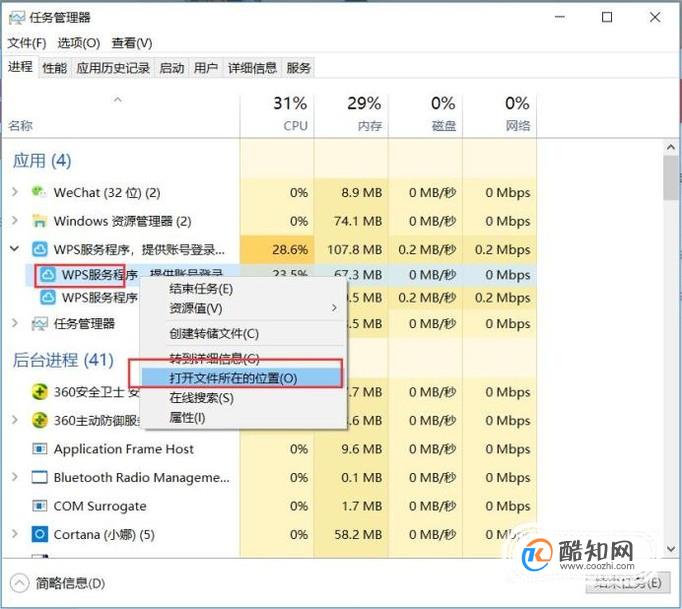Click the Task Manager title bar icon
682x609 pixels.
(17, 17)
